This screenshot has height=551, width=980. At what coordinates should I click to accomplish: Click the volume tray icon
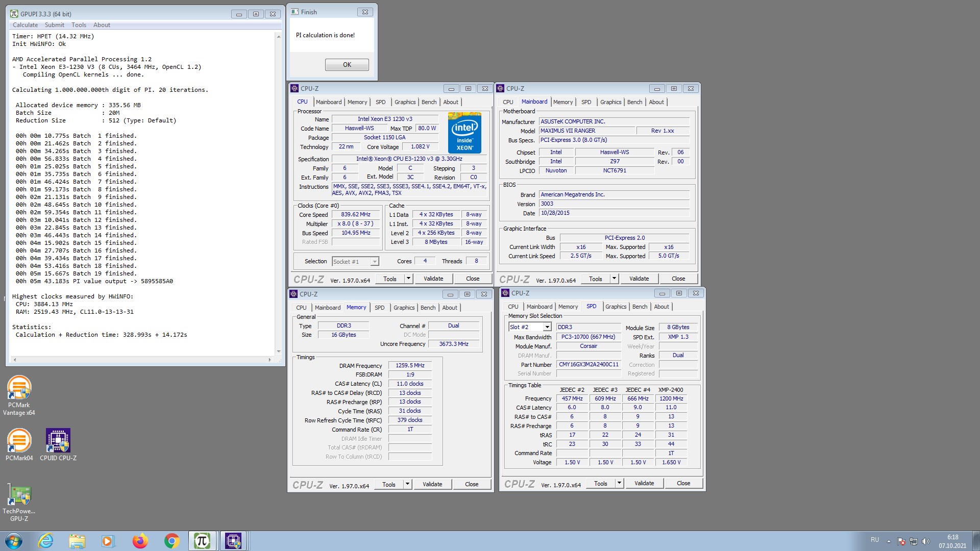click(x=926, y=541)
